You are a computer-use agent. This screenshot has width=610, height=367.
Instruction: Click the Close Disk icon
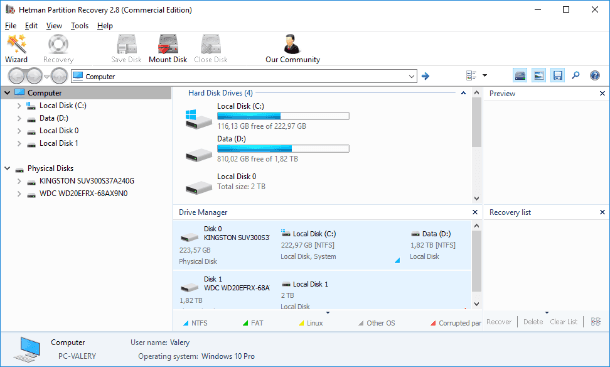(x=210, y=48)
